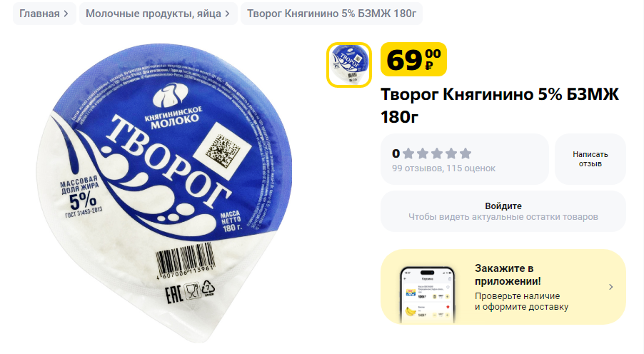Click the second rating star
Viewport: 644px width, 354px height.
(423, 153)
